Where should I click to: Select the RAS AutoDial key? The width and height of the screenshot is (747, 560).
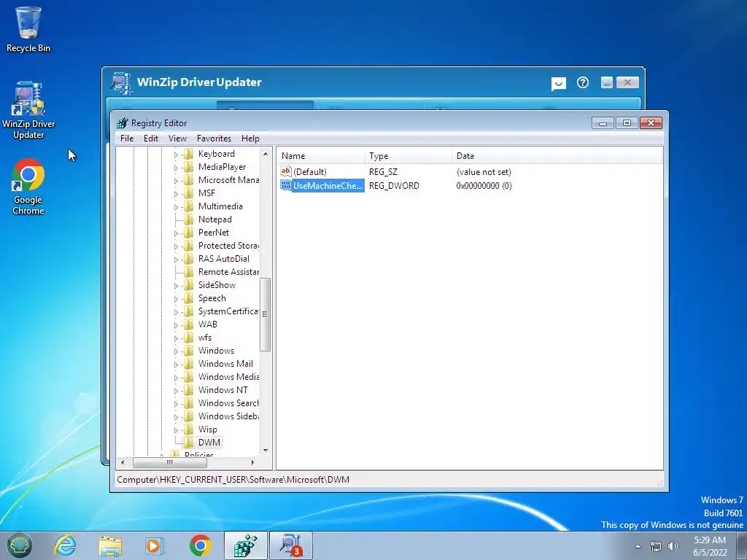[x=223, y=259]
